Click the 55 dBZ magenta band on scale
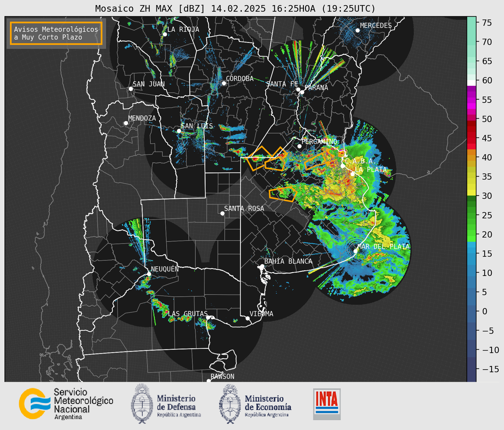Image resolution: width=504 pixels, height=430 pixels. coord(471,100)
